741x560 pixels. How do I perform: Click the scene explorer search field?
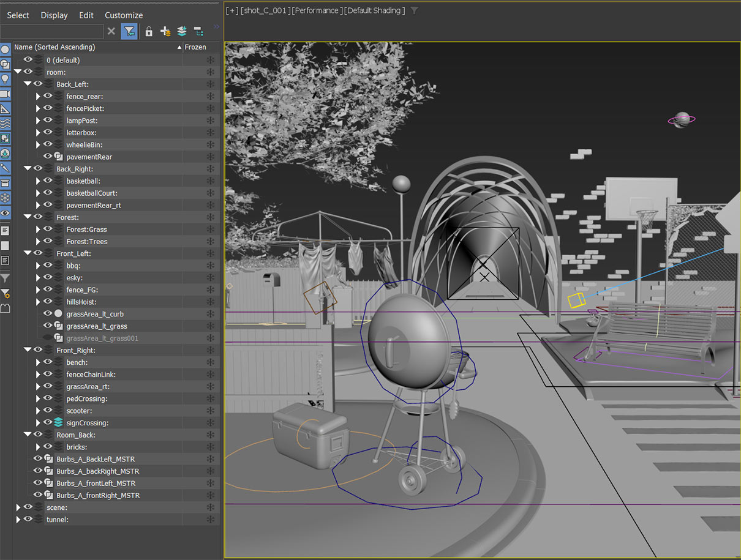coord(52,32)
